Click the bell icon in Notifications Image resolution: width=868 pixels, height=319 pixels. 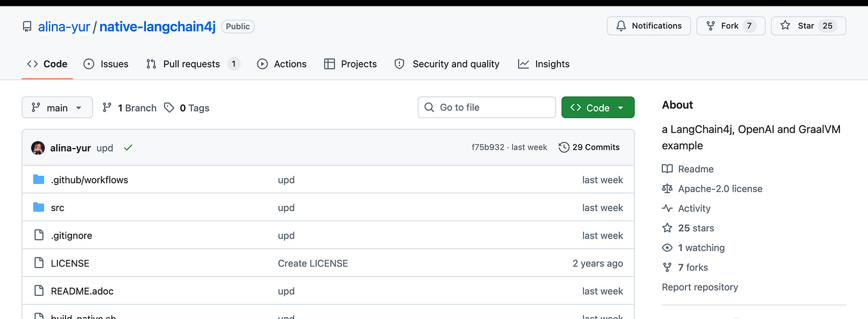[x=621, y=26]
